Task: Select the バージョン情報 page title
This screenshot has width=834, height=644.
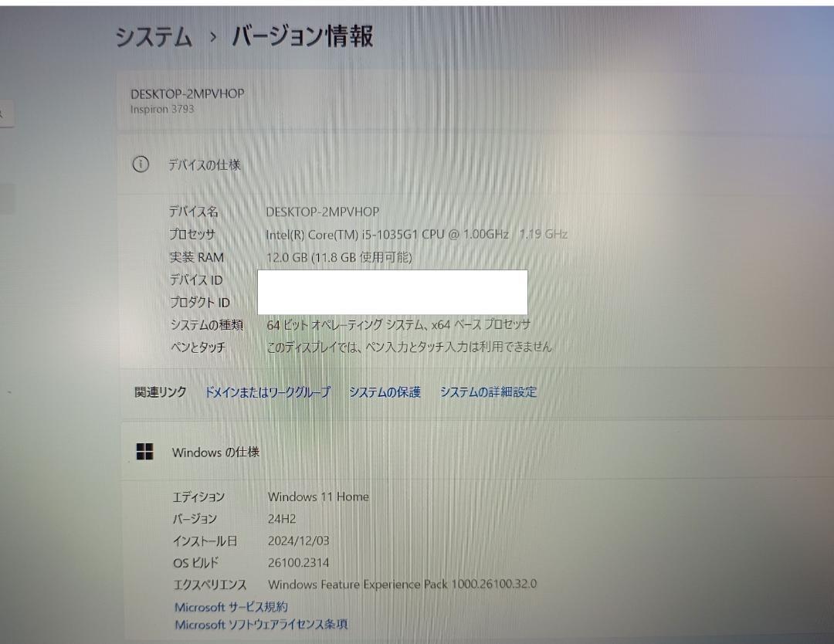Action: tap(303, 37)
